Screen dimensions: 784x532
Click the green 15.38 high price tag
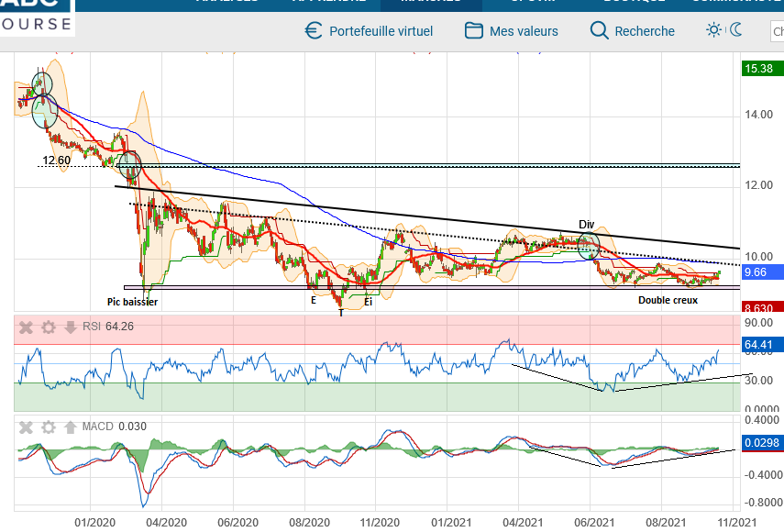(762, 69)
